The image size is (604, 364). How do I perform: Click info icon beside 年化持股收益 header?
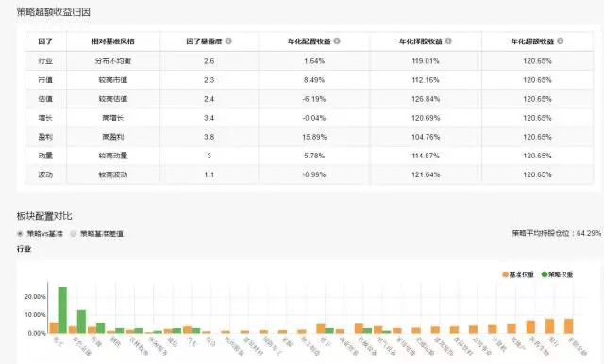448,41
